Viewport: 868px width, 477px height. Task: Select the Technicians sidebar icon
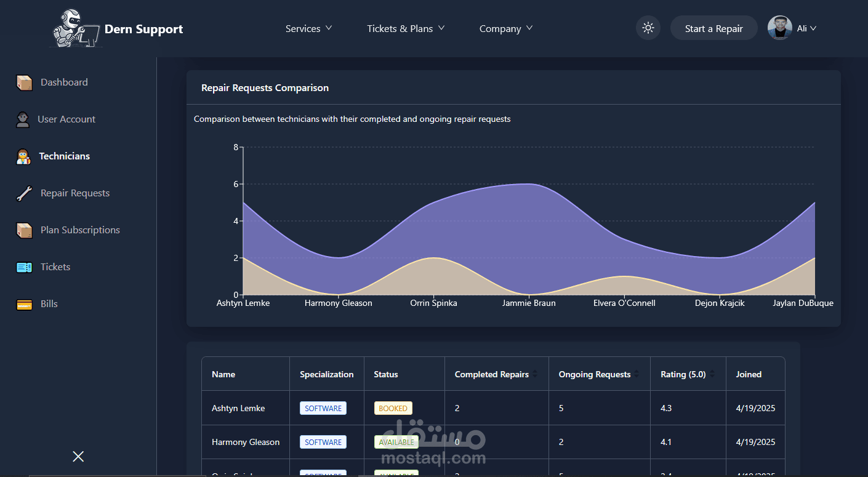pyautogui.click(x=23, y=156)
